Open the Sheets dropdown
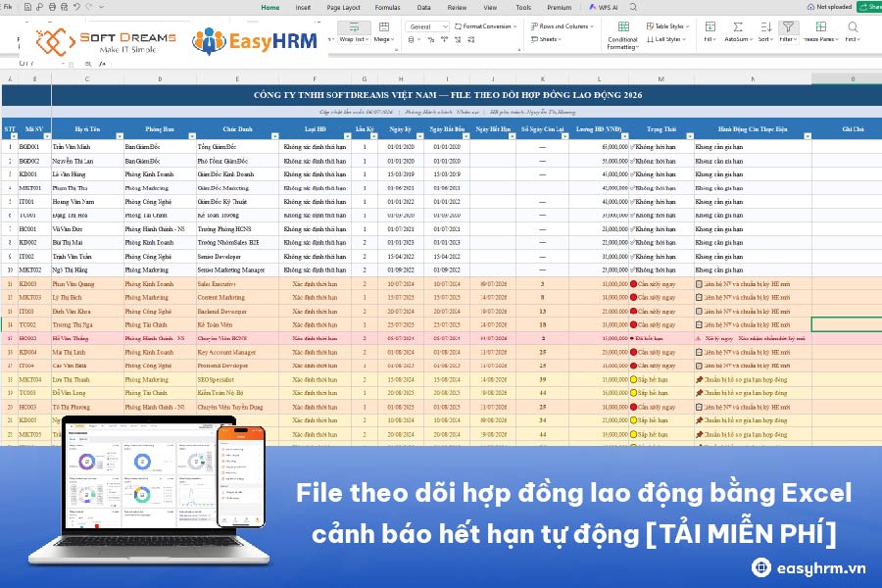 coord(546,39)
